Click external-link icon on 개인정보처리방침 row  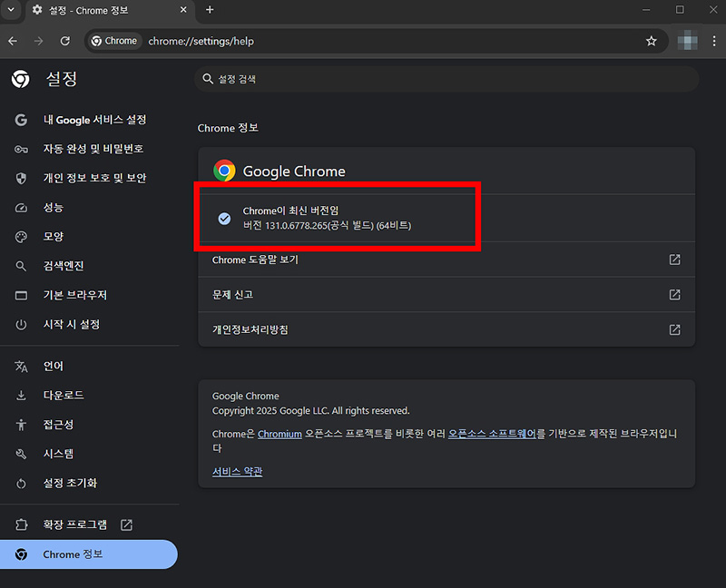(674, 329)
